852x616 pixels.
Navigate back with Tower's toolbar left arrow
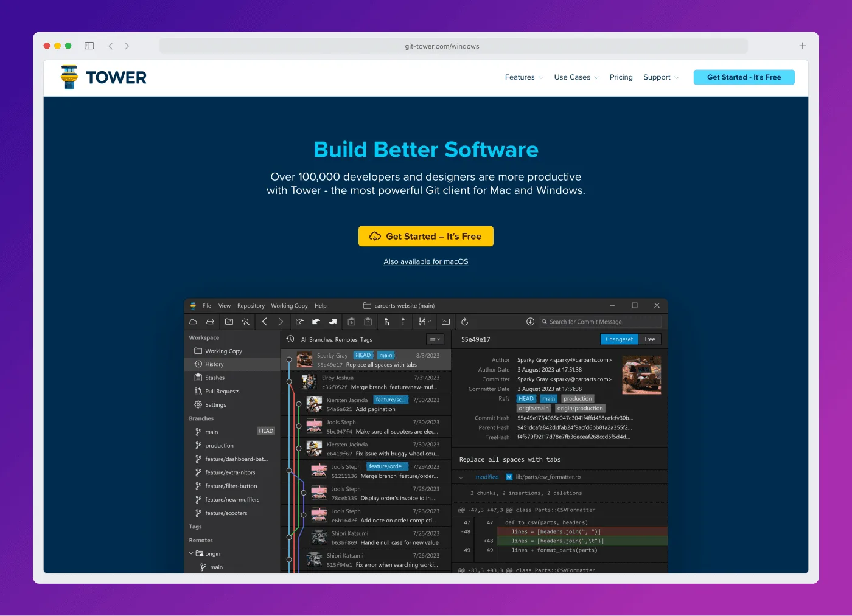[265, 322]
